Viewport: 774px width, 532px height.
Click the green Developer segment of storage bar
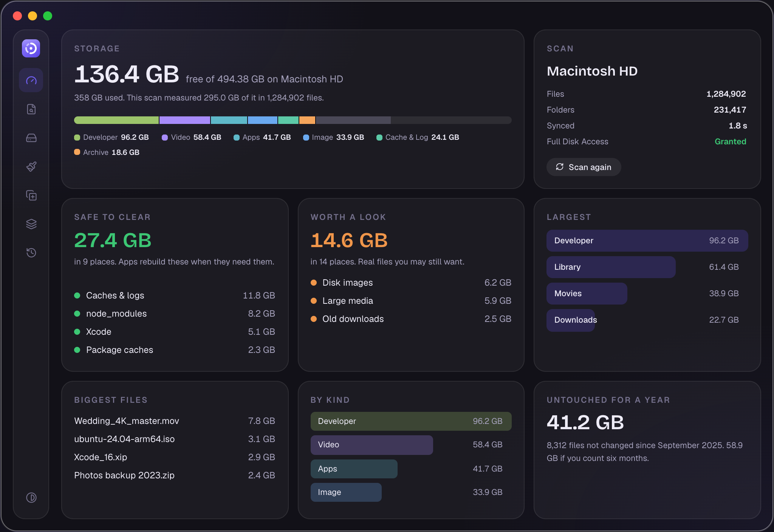116,120
